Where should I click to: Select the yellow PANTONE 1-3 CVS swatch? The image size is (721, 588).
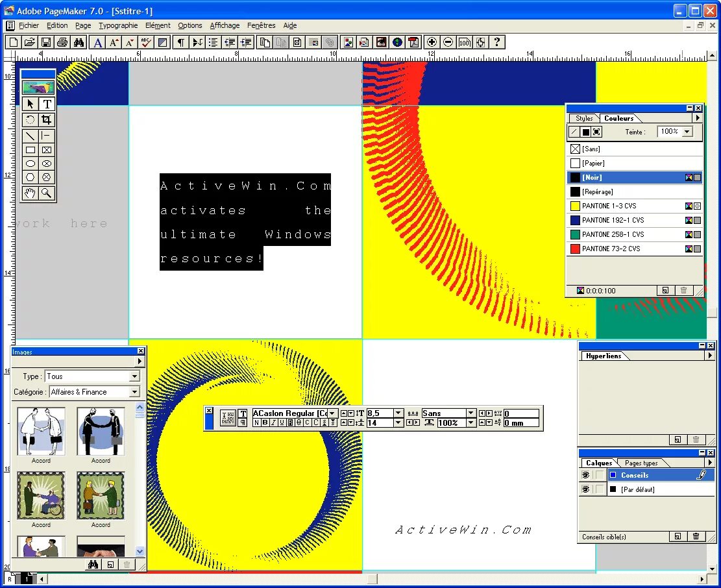[610, 206]
